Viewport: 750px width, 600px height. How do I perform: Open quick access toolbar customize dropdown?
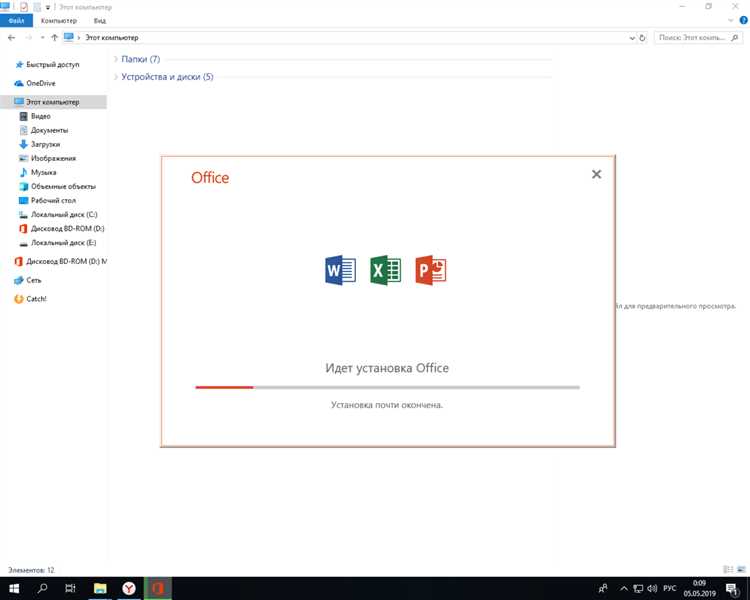[x=48, y=8]
